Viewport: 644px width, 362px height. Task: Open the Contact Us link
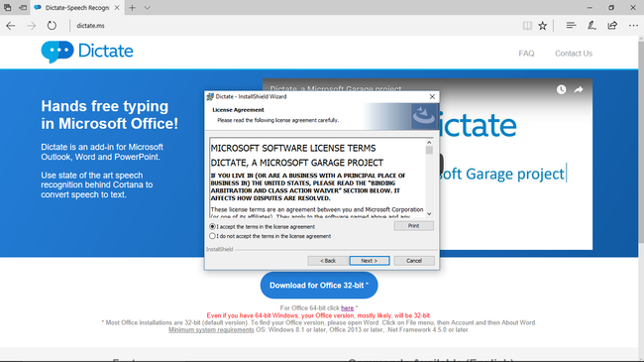(x=574, y=54)
